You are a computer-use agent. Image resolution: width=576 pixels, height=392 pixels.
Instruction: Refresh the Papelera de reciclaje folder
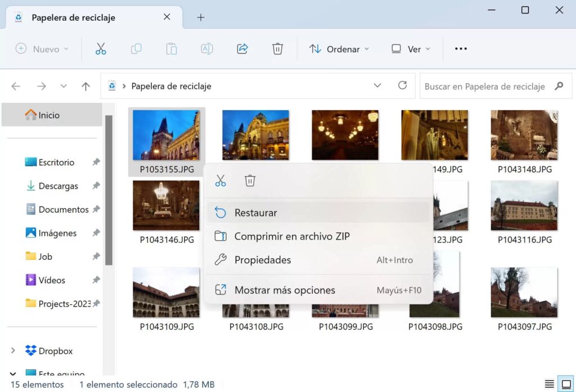tap(402, 86)
